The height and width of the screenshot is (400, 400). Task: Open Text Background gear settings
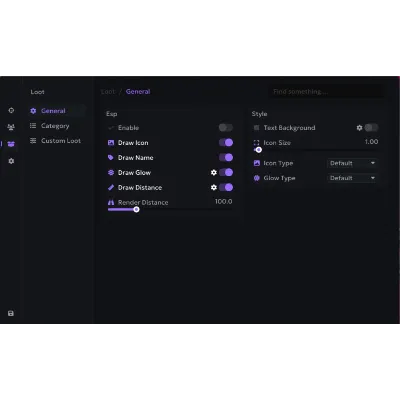pos(359,128)
